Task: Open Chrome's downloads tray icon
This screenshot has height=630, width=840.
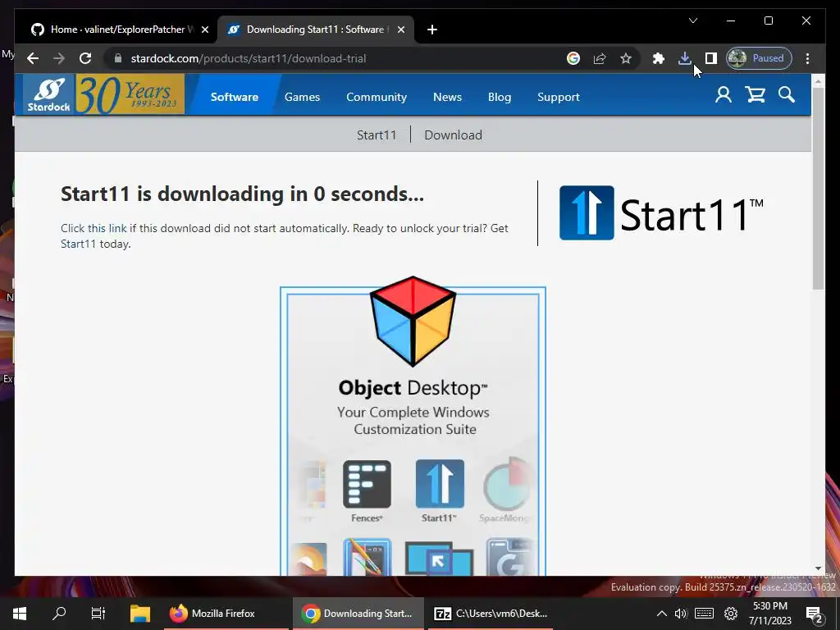Action: point(685,58)
